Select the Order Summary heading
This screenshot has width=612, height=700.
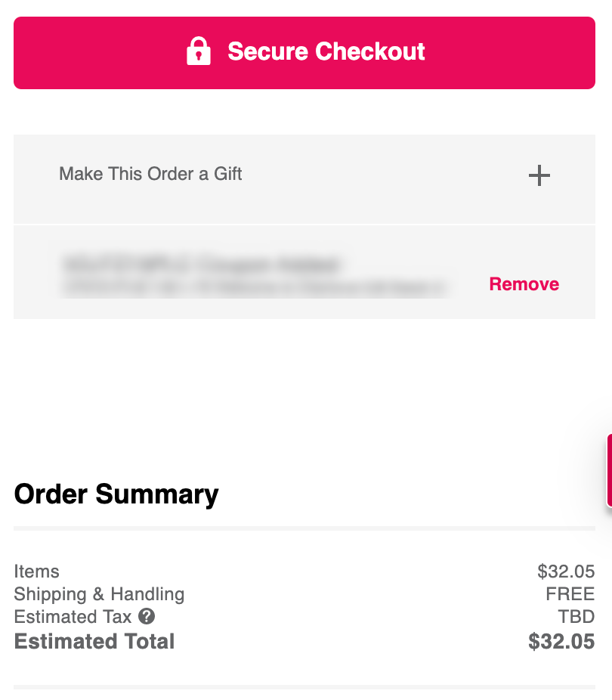point(116,494)
